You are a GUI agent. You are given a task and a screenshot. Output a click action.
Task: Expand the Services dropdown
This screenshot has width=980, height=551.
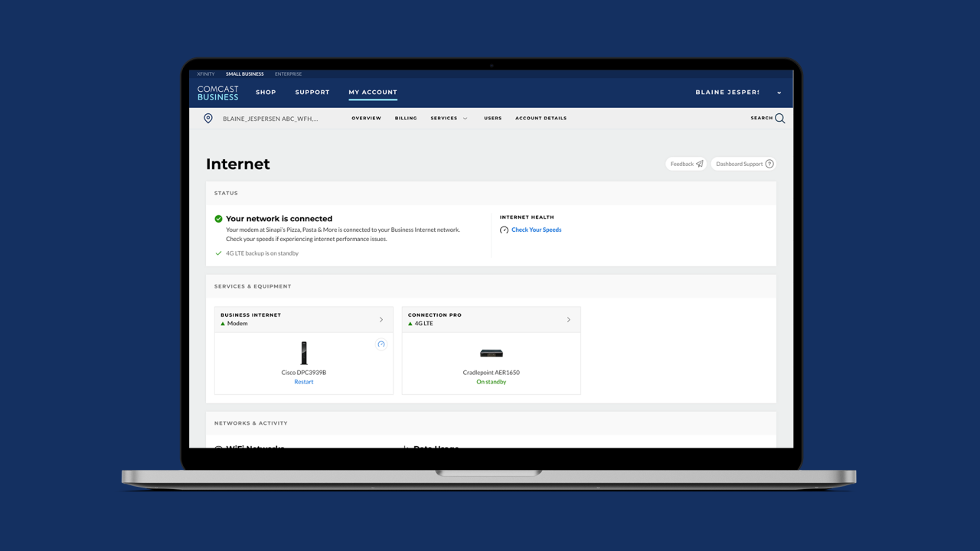click(x=449, y=119)
